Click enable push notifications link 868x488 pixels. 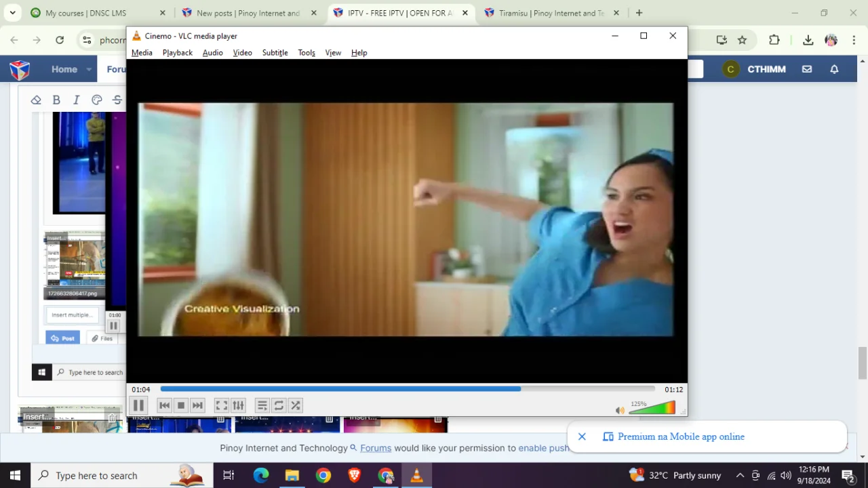tap(544, 448)
